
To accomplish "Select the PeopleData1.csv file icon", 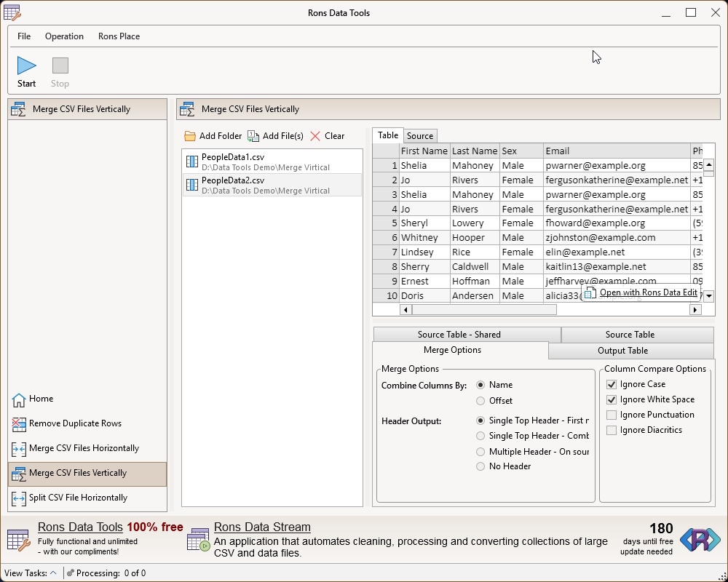I will click(x=192, y=162).
